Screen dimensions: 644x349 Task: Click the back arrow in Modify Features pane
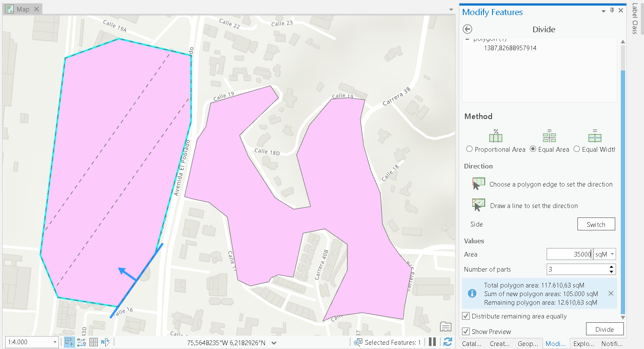[x=468, y=29]
